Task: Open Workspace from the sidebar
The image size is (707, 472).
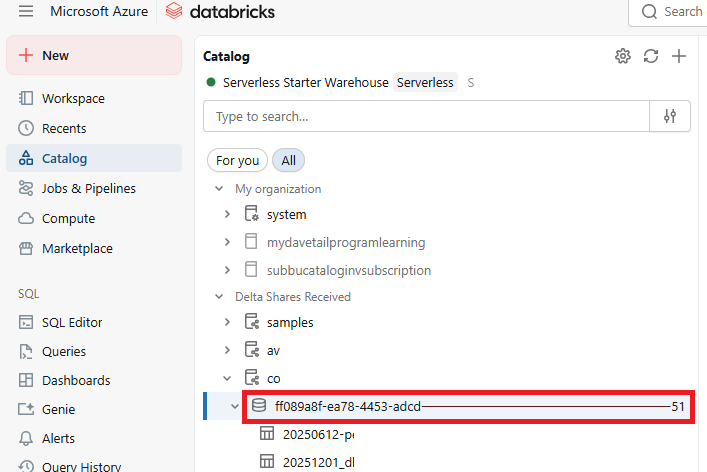Action: (72, 99)
